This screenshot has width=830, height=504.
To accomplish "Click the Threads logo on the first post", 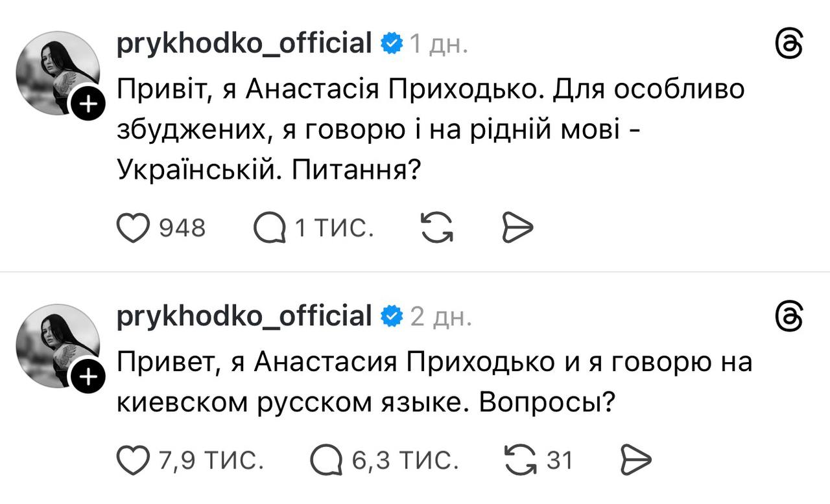I will coord(790,46).
